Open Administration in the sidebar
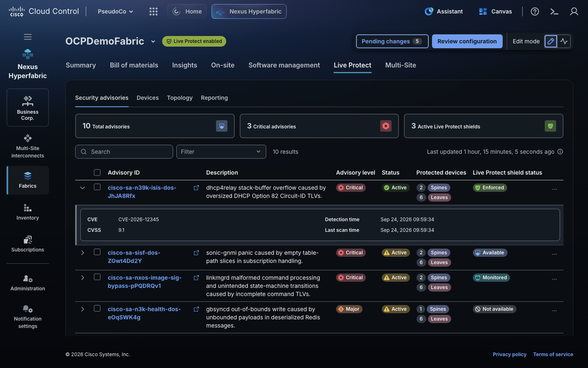 28,283
